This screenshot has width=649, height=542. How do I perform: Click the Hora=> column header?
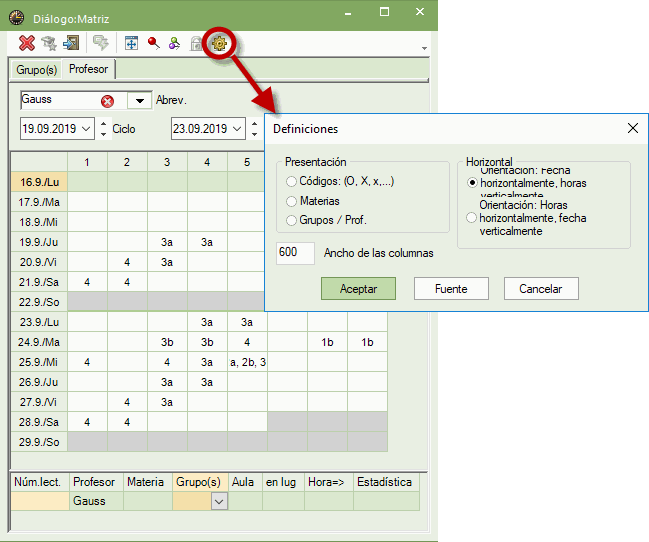pyautogui.click(x=329, y=482)
